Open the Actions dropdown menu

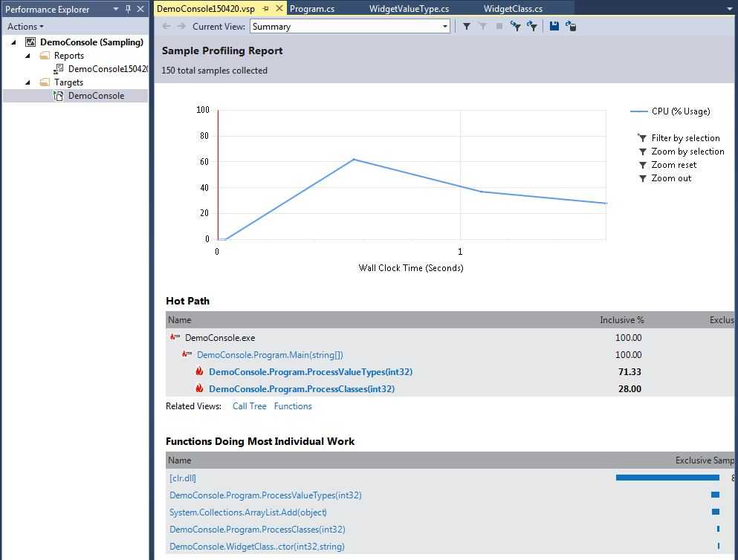point(25,27)
